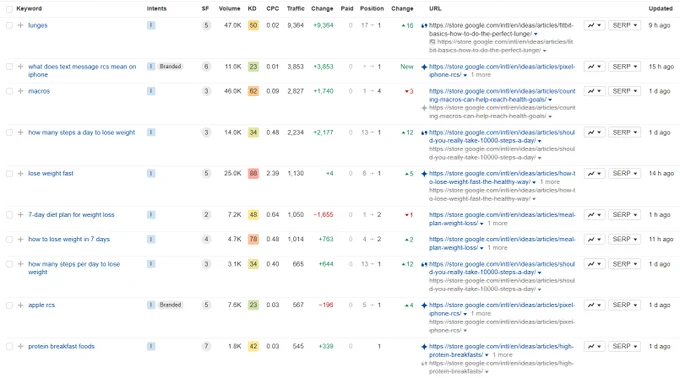Click sitelink star icon beside pixel-iphone-rcs URL, text message rcs row
Screen dimensions: 680x378
[424, 67]
